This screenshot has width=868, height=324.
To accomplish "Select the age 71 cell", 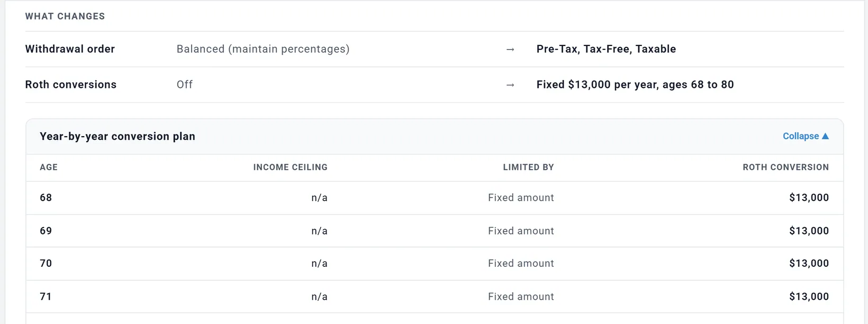I will pyautogui.click(x=46, y=296).
